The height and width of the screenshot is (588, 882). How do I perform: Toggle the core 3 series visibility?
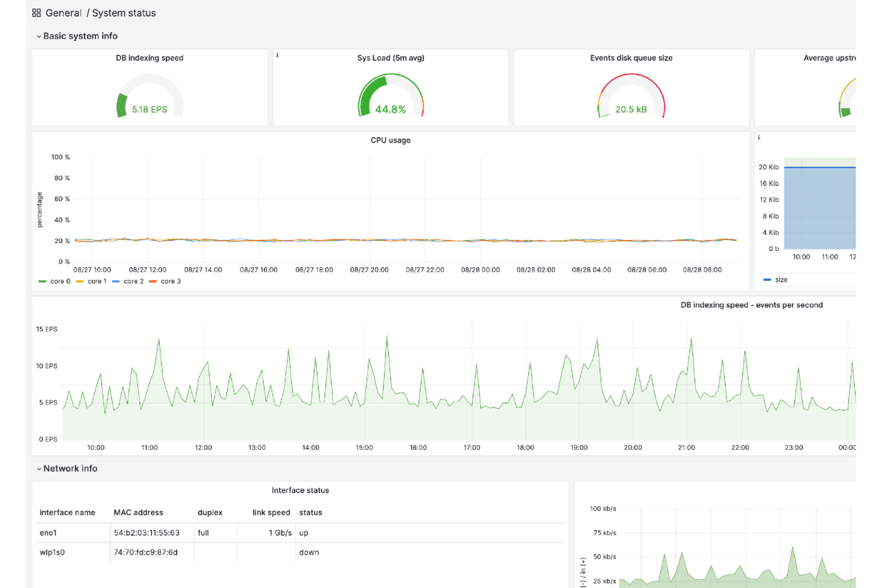pyautogui.click(x=170, y=281)
